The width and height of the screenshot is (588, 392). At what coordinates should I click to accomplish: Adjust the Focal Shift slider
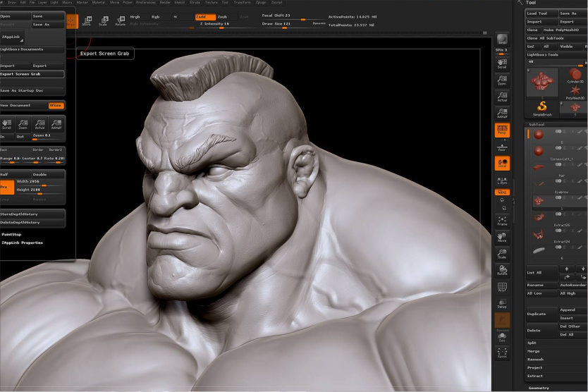point(293,16)
